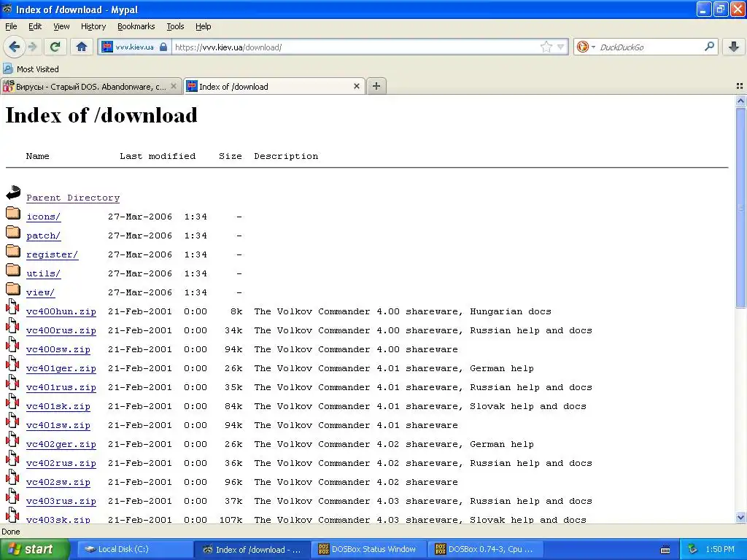Click the archive icon beside vc402sw.zip
The image size is (747, 560).
[x=13, y=478]
